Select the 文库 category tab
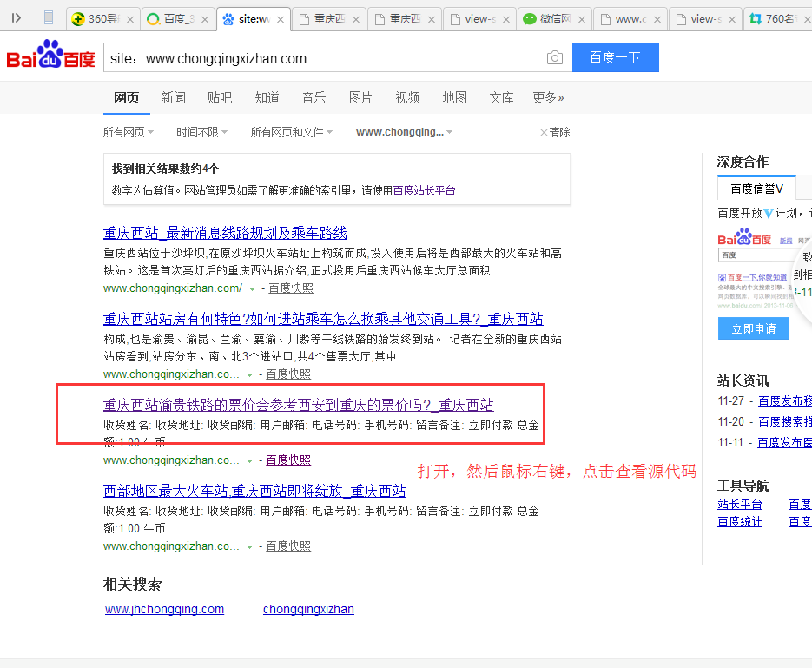This screenshot has width=812, height=668. (x=501, y=97)
